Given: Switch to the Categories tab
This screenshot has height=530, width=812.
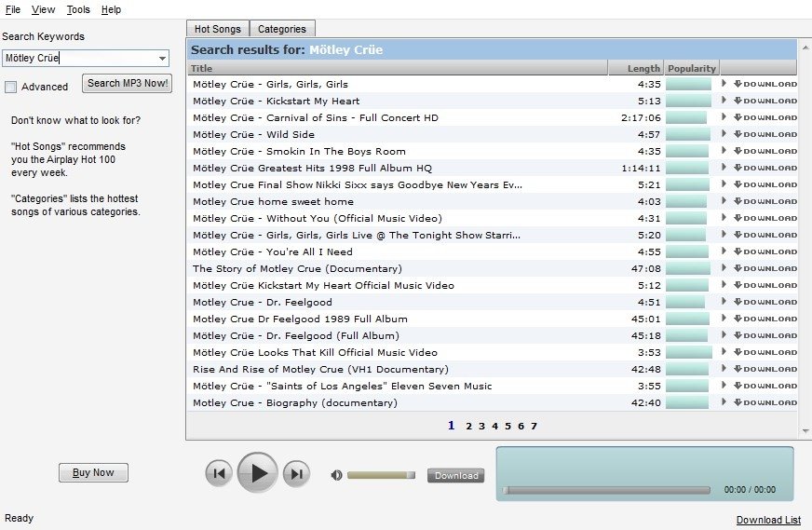Looking at the screenshot, I should click(x=282, y=29).
